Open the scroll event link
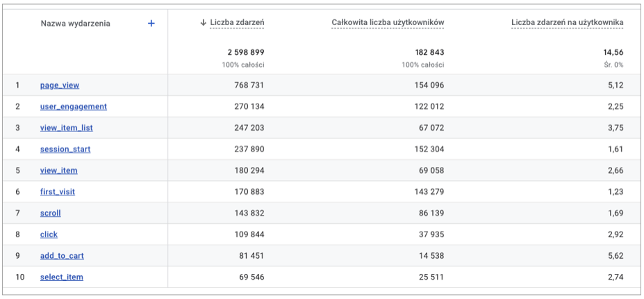 click(51, 213)
